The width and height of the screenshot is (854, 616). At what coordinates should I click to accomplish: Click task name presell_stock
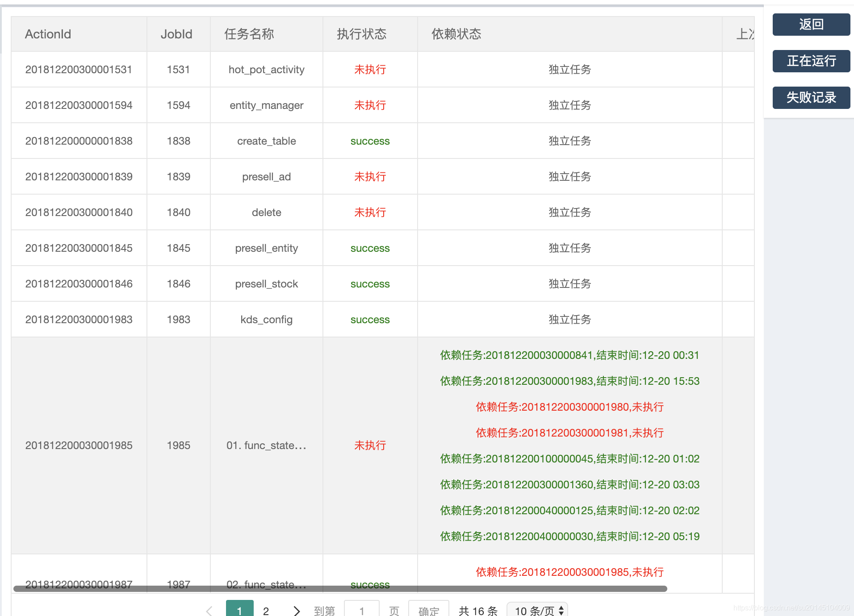pyautogui.click(x=267, y=284)
